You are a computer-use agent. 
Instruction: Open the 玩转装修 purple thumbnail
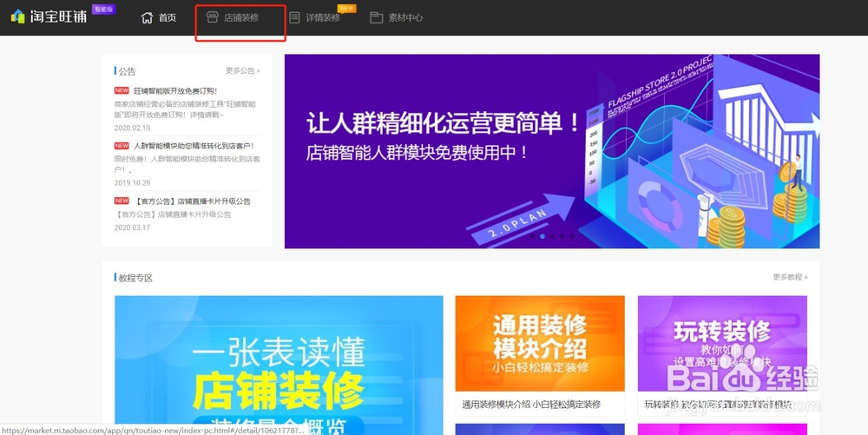point(722,344)
